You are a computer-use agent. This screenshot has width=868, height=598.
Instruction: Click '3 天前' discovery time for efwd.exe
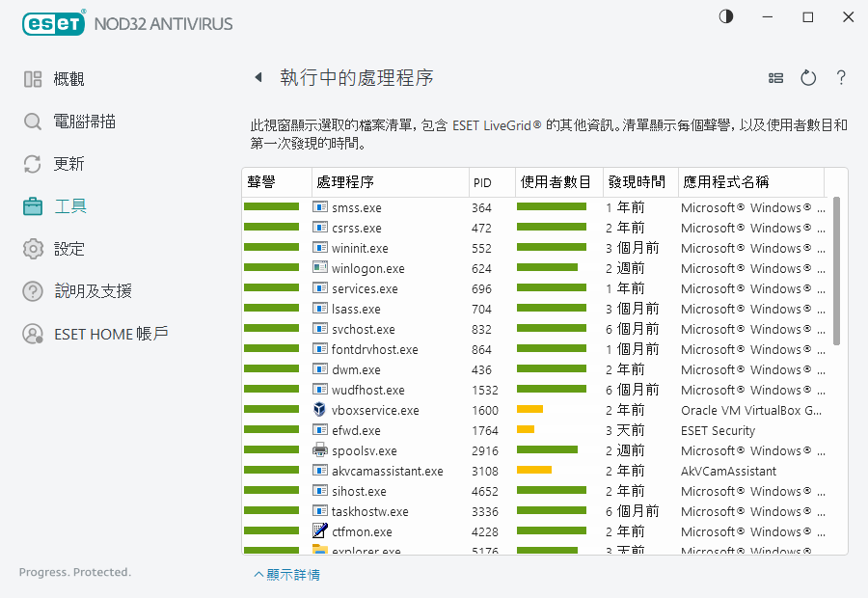pos(625,430)
